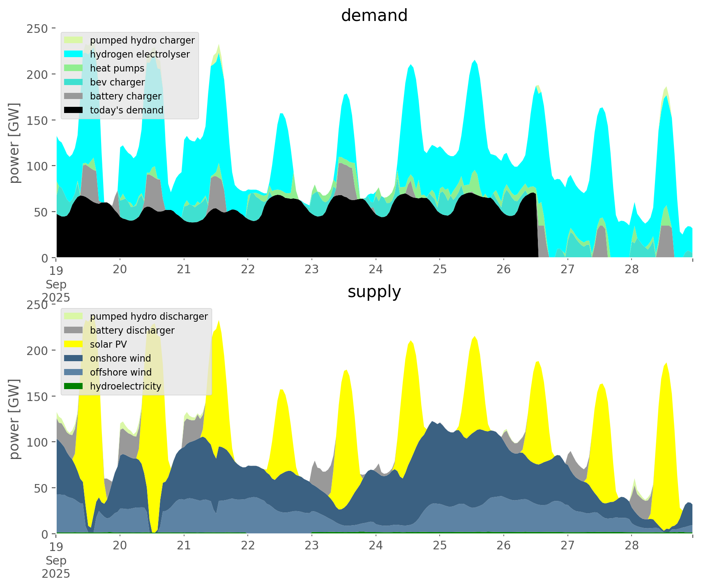701x588 pixels.
Task: Click the pumped hydro charger legend swatch
Action: point(74,40)
